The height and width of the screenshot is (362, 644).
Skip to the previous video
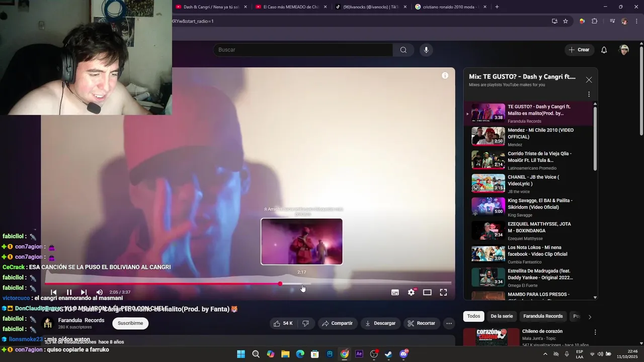click(x=54, y=292)
